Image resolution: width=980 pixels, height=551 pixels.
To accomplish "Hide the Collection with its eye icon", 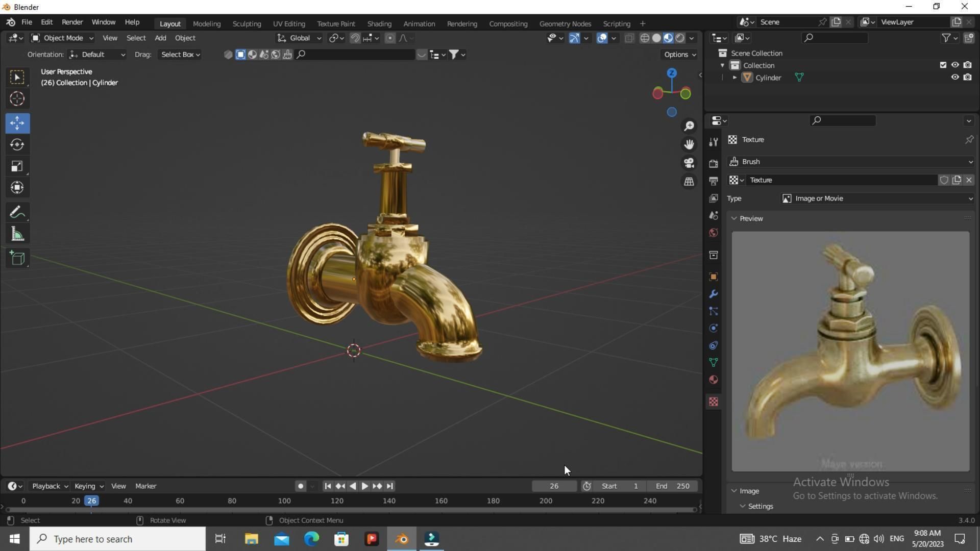I will (955, 65).
